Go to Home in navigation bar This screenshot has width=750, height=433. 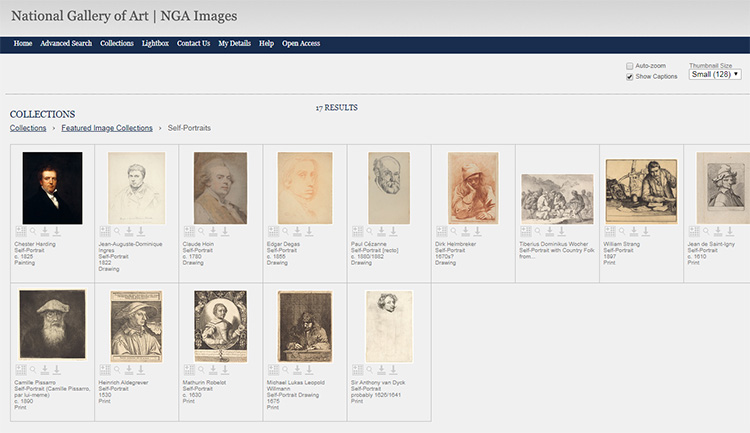tap(23, 44)
